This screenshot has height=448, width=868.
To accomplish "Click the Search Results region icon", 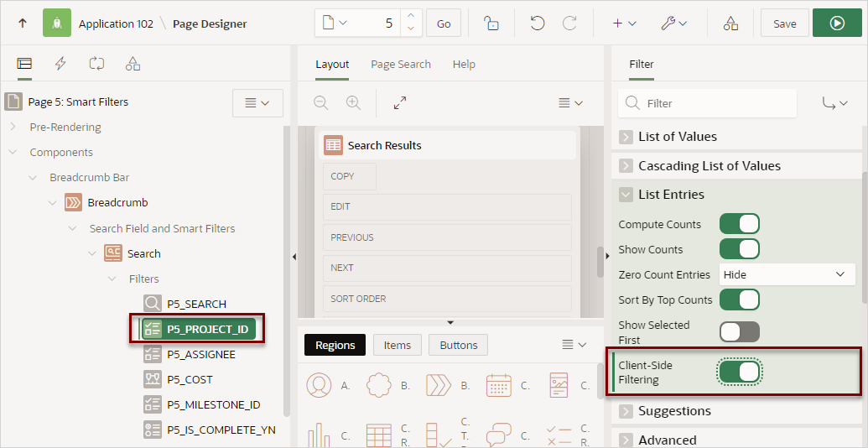I will coord(333,145).
